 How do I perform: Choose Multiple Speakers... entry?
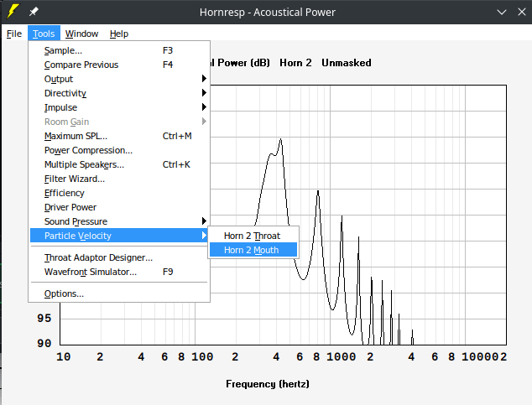click(119, 164)
